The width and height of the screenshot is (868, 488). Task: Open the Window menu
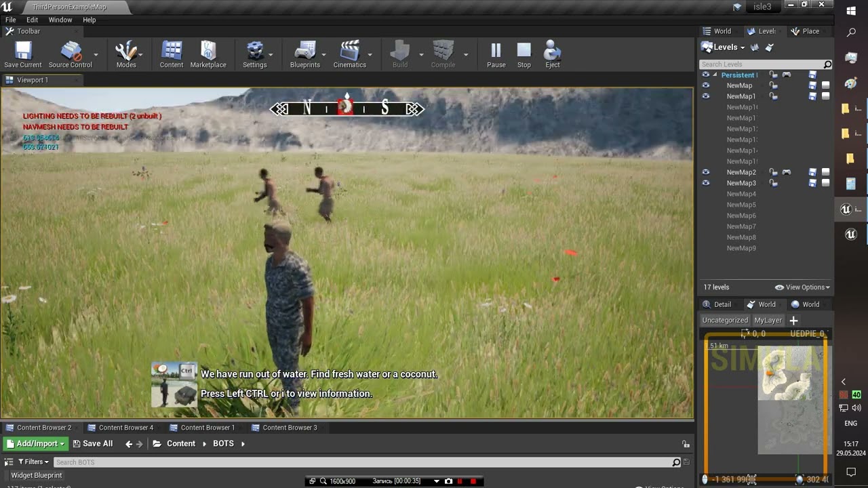60,20
